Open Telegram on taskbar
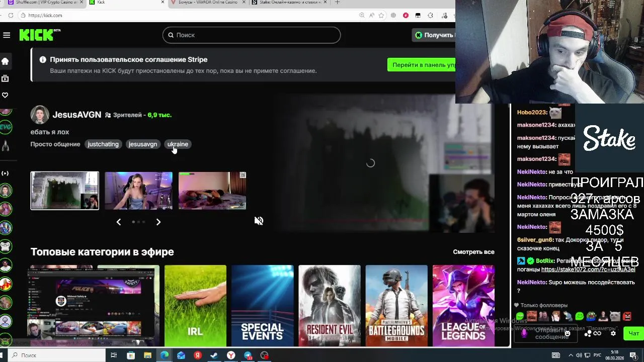644x362 pixels. click(248, 355)
